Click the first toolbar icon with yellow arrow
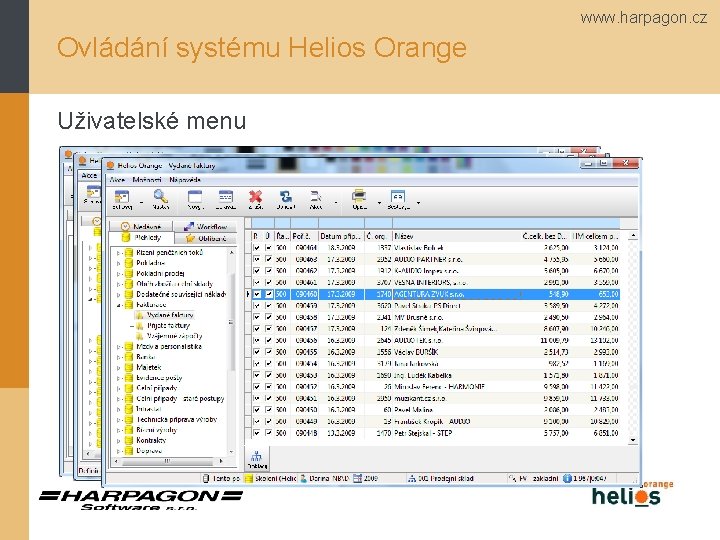Image resolution: width=720 pixels, height=540 pixels. click(122, 197)
